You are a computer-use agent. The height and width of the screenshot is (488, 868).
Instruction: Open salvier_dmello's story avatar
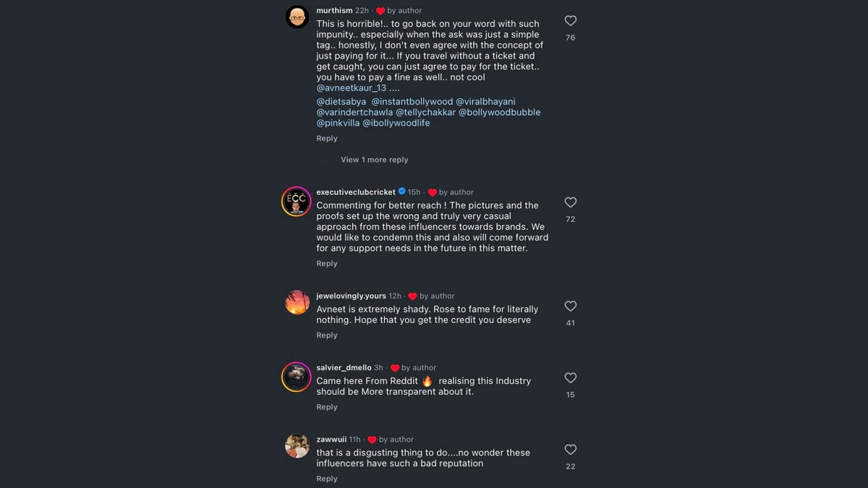click(297, 377)
